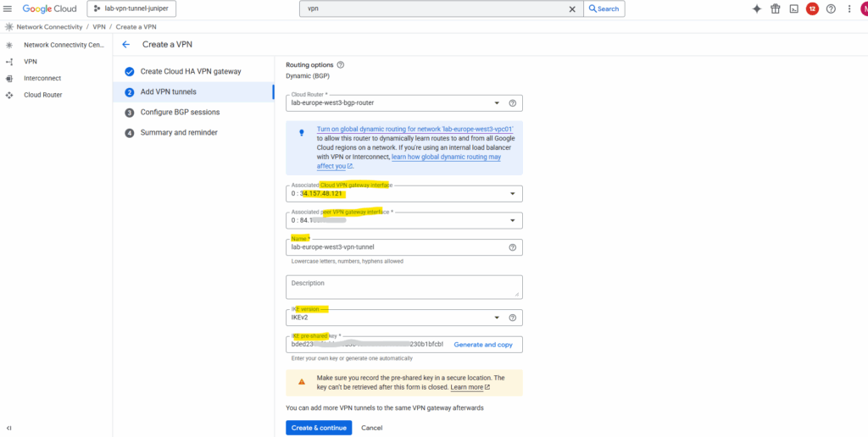
Task: Click the help icon in the IKE version field
Action: pyautogui.click(x=513, y=318)
